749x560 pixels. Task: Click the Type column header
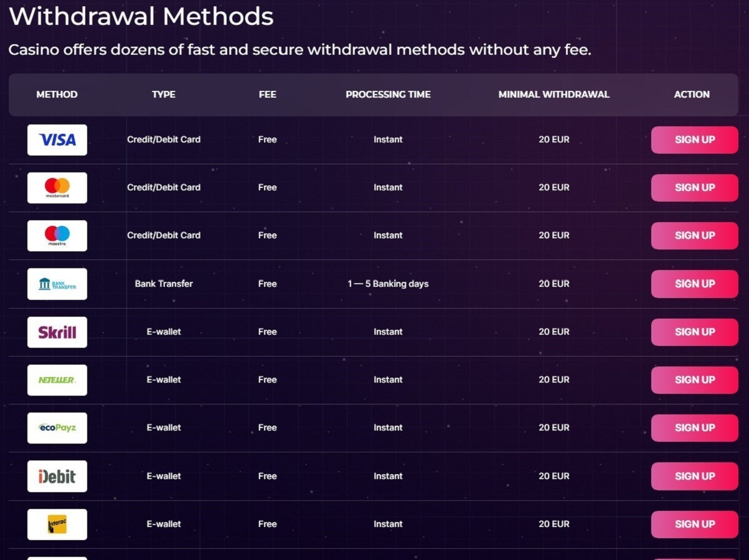164,95
